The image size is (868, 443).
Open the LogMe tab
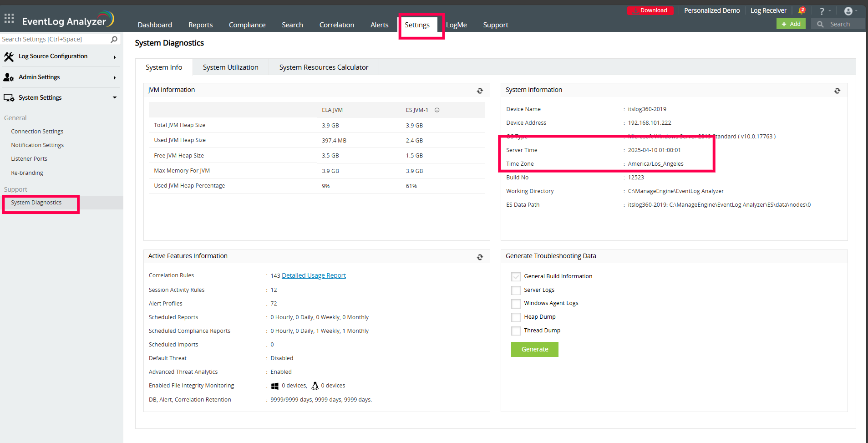(x=457, y=25)
